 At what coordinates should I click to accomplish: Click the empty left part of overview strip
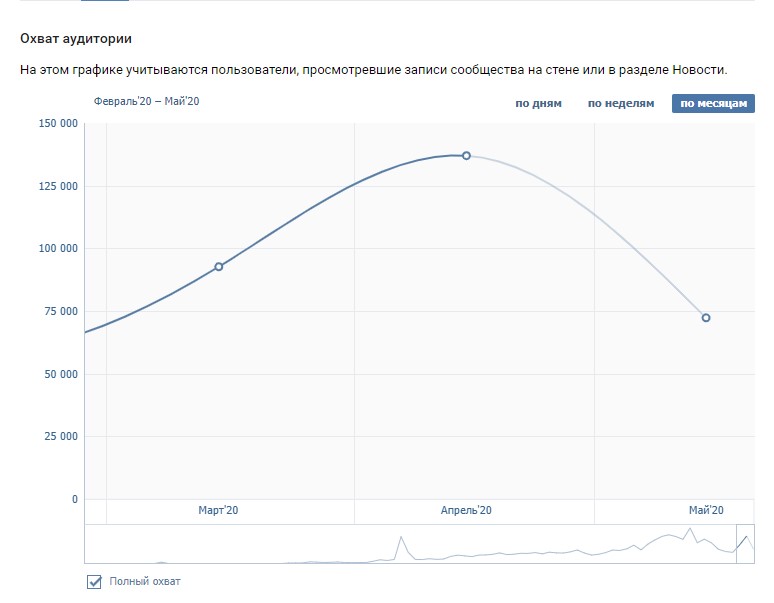click(x=200, y=545)
